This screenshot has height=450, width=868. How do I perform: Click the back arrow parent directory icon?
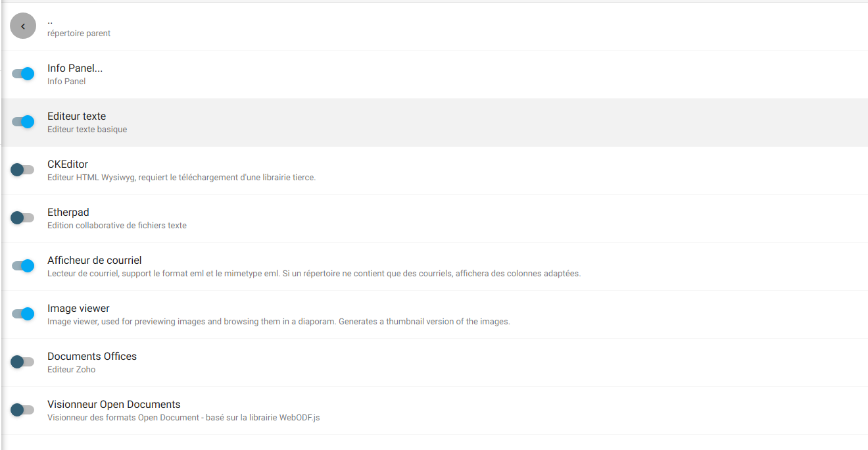23,26
